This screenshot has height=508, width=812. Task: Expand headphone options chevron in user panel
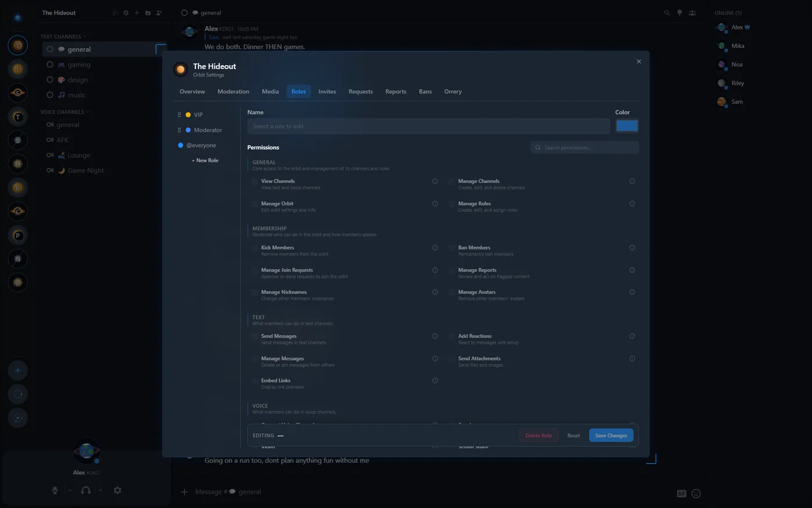(x=100, y=491)
